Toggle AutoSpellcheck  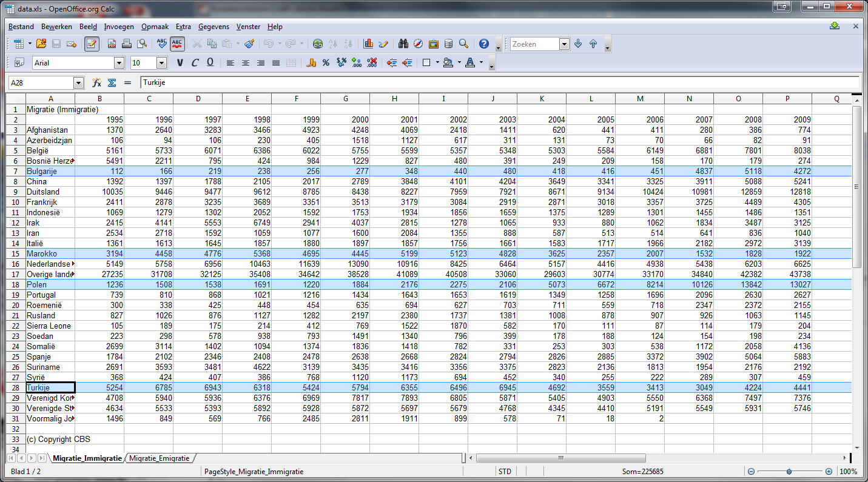[x=177, y=44]
